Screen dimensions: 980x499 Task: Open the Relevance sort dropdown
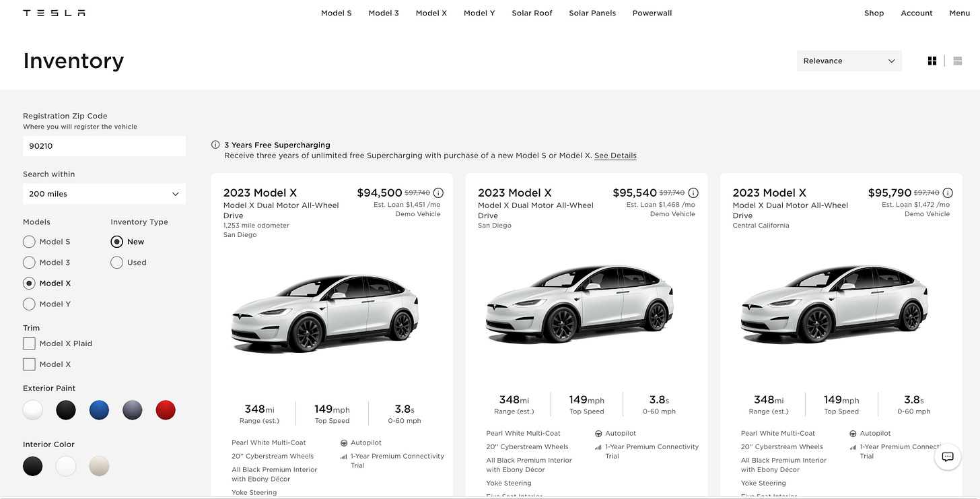point(849,61)
